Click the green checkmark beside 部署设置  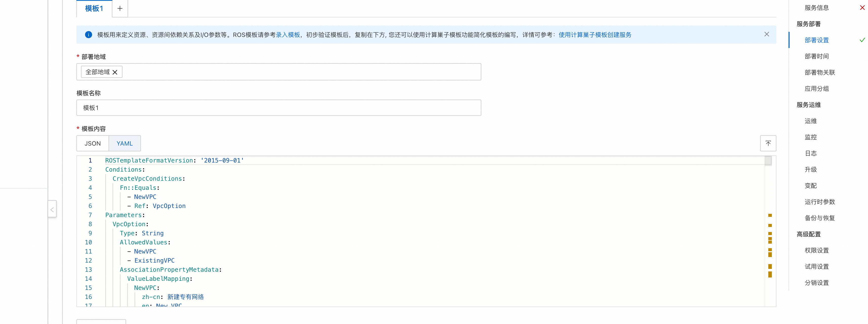pos(862,40)
